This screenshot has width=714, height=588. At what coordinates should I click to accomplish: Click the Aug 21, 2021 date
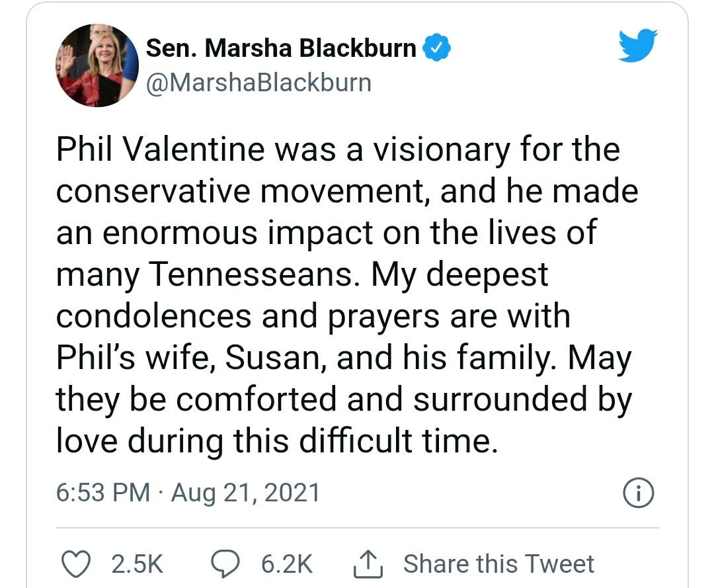coord(245,493)
